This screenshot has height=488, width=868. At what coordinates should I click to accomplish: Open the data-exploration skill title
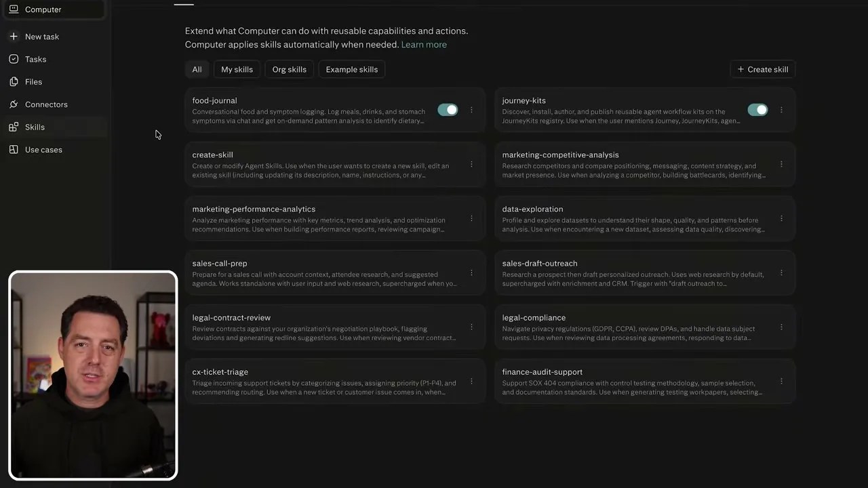pyautogui.click(x=532, y=209)
